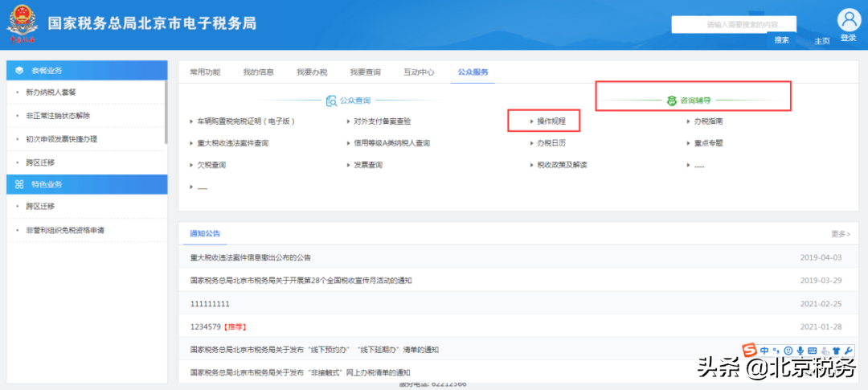
Task: Go to 主页 in header
Action: coord(822,41)
